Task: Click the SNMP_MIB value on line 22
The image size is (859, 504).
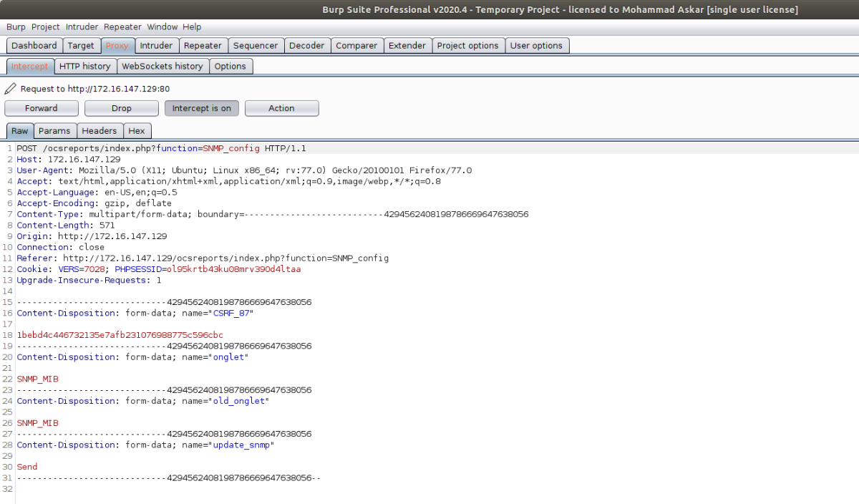Action: [x=38, y=379]
